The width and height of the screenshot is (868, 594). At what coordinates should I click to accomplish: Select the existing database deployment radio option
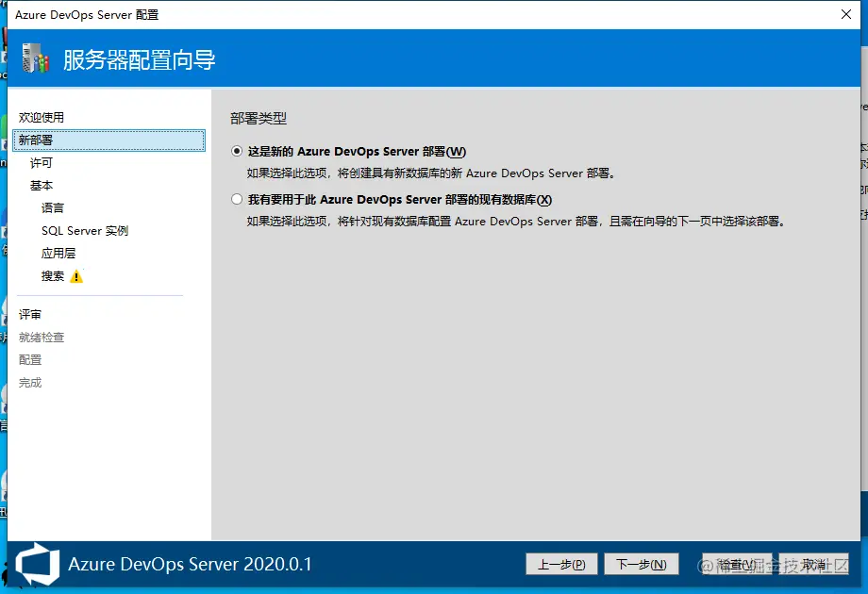pyautogui.click(x=237, y=199)
